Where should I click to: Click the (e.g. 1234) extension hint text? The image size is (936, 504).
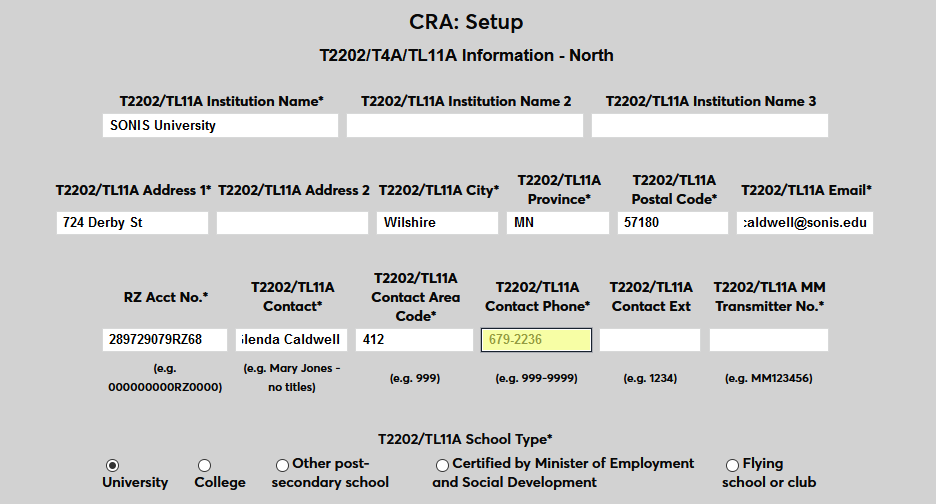click(x=650, y=378)
